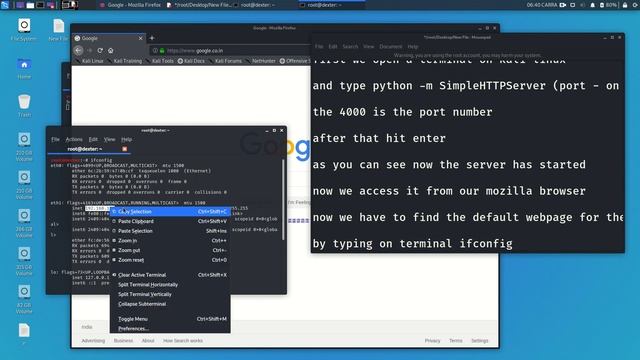Open Mousepad's View menu
This screenshot has height=360, width=640.
point(369,47)
